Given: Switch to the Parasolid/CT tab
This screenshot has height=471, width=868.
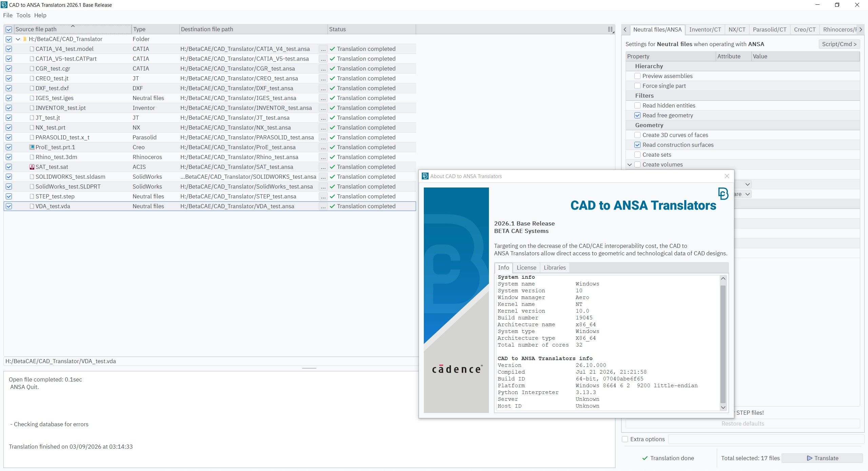Looking at the screenshot, I should [769, 30].
